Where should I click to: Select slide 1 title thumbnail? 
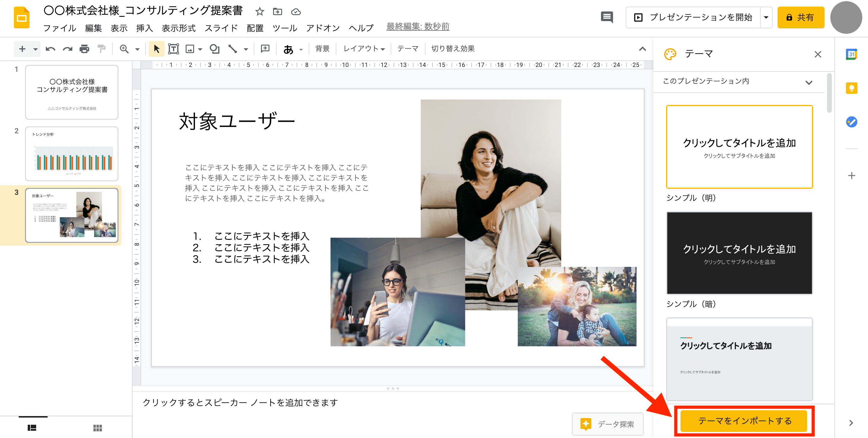[x=72, y=92]
